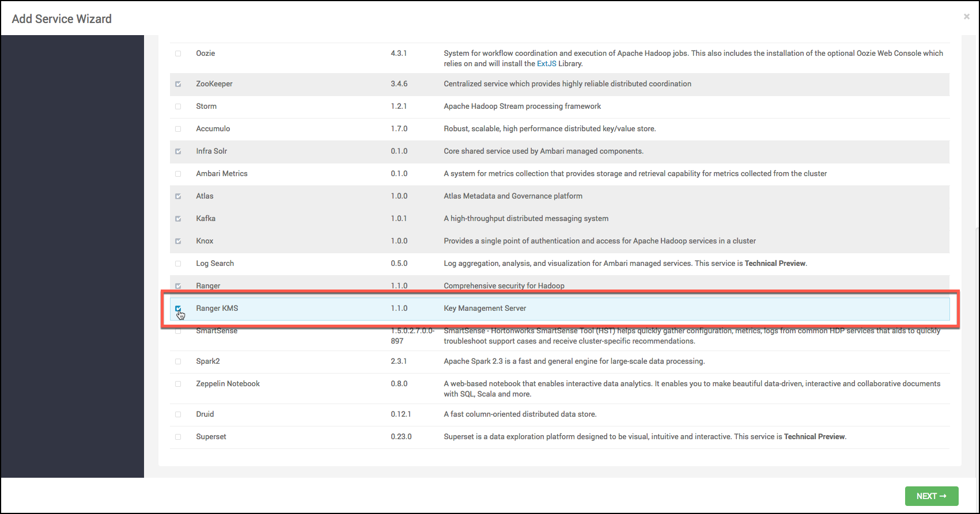This screenshot has height=514, width=980.
Task: Click the Oozie service name
Action: click(x=206, y=53)
